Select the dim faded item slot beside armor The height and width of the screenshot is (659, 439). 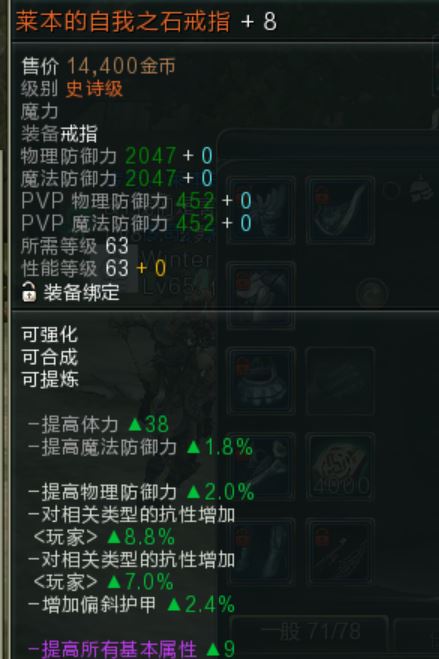tap(340, 381)
